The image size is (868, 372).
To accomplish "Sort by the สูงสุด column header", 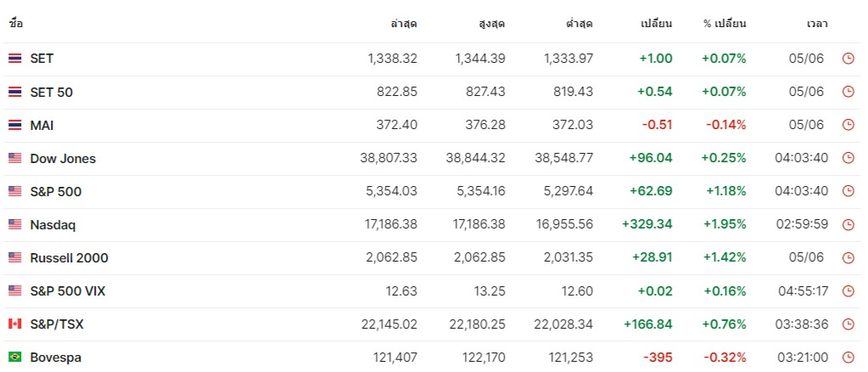I will [491, 24].
